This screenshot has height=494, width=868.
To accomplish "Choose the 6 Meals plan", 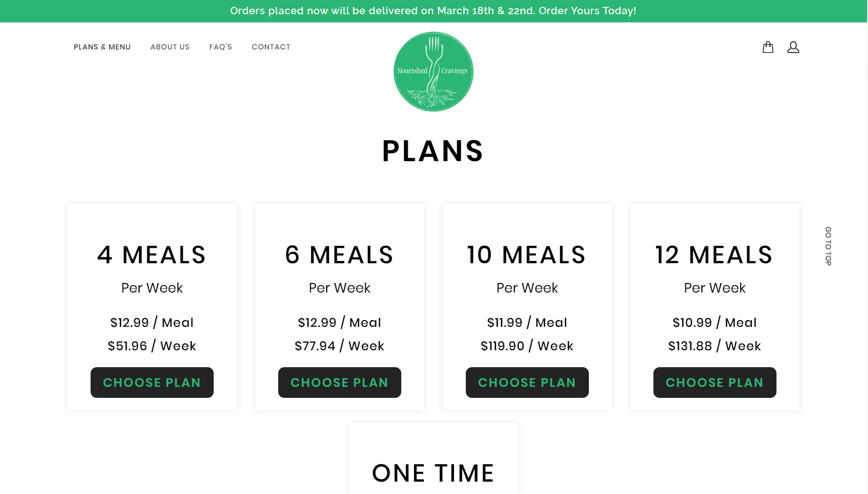I will click(340, 382).
